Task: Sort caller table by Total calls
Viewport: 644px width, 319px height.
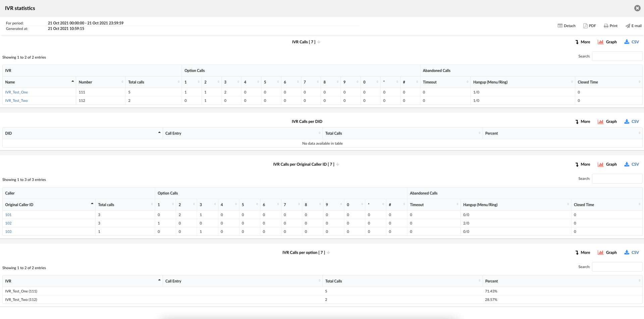Action: [125, 205]
